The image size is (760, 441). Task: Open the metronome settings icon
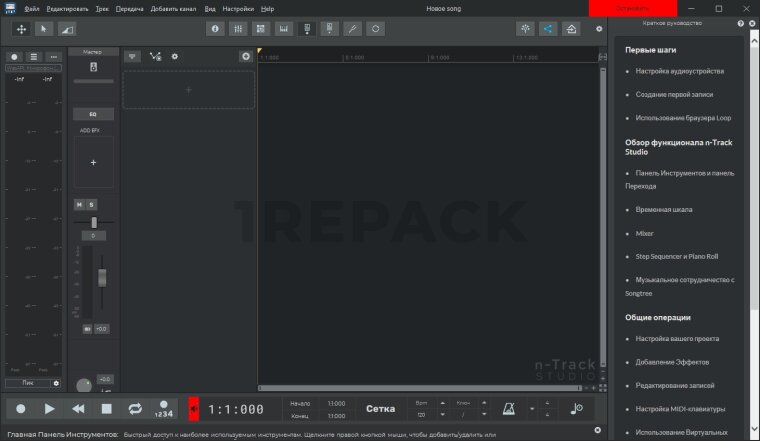[x=510, y=409]
